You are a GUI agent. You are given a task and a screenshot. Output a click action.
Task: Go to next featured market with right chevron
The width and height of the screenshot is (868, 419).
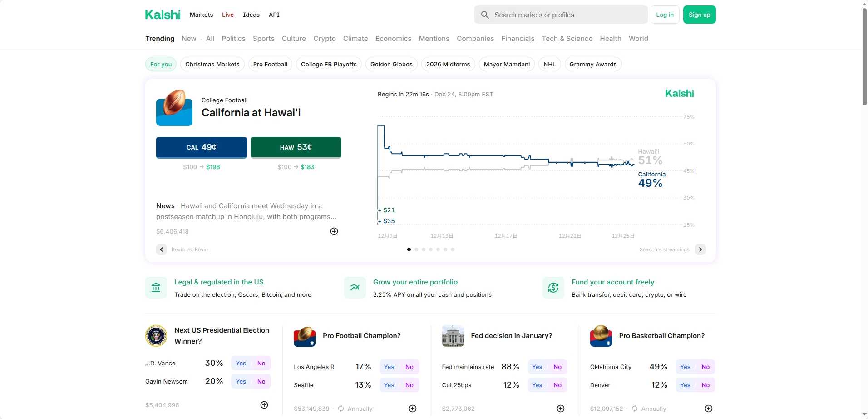tap(700, 249)
